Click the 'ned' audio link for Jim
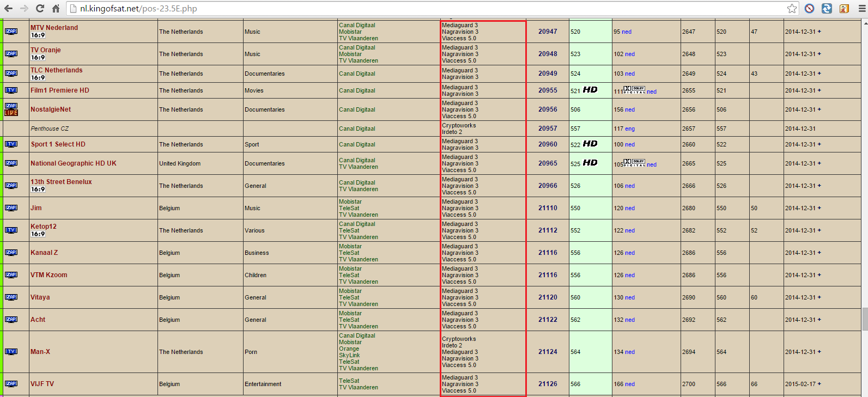 pos(630,208)
